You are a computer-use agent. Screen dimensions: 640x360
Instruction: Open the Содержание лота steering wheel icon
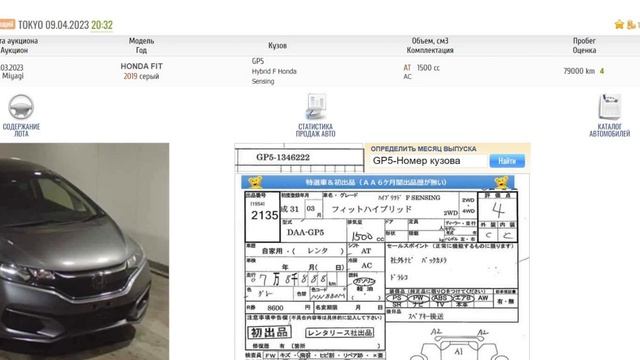coord(21,107)
